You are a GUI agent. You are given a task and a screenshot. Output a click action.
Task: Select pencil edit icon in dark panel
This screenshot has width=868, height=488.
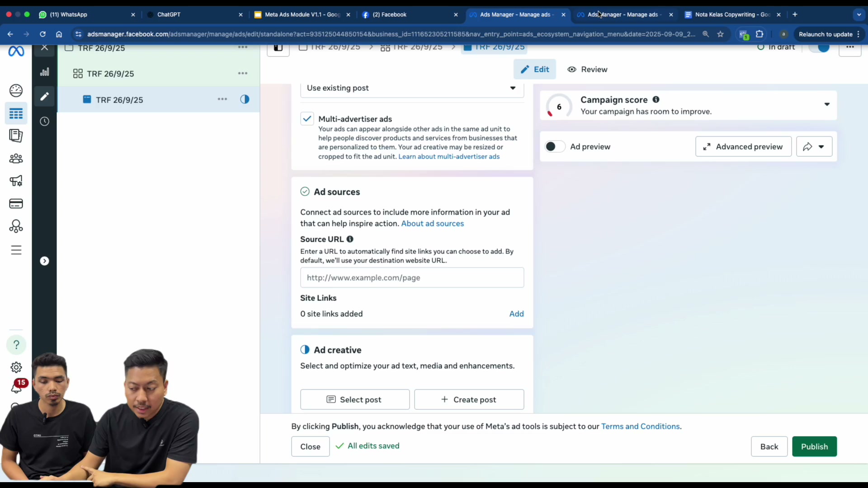[44, 96]
